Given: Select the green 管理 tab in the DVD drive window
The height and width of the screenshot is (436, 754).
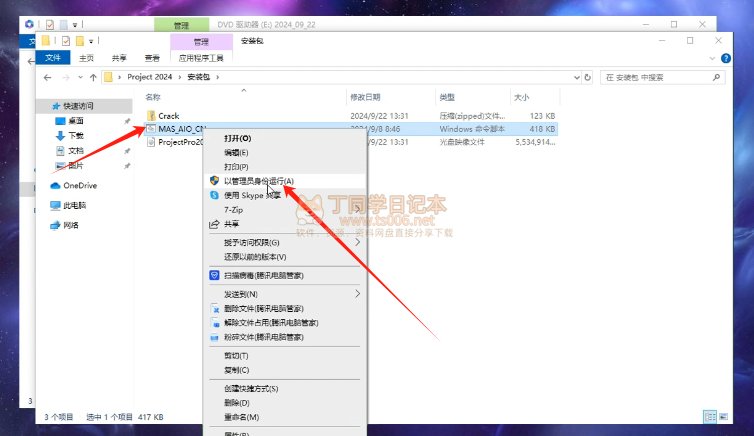Looking at the screenshot, I should coord(182,25).
